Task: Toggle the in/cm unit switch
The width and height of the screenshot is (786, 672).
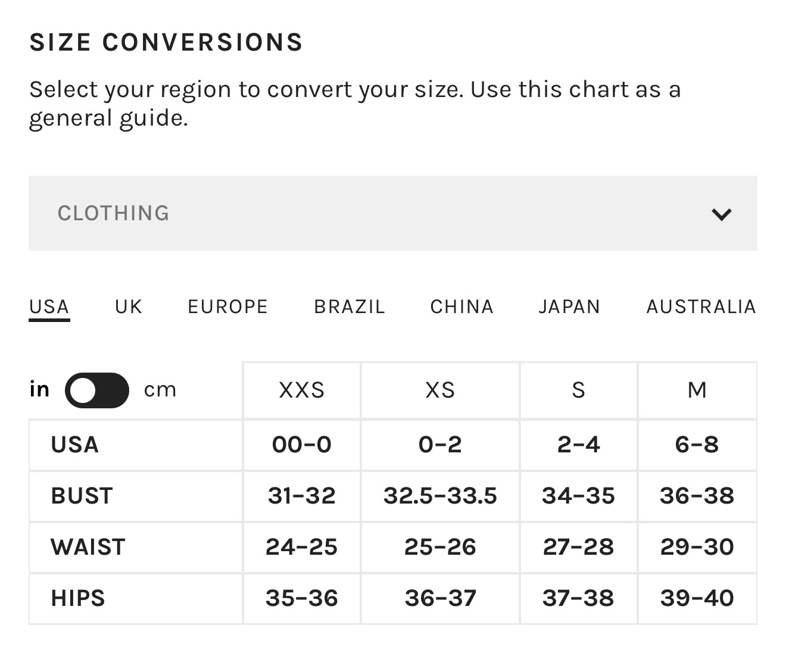Action: point(97,390)
